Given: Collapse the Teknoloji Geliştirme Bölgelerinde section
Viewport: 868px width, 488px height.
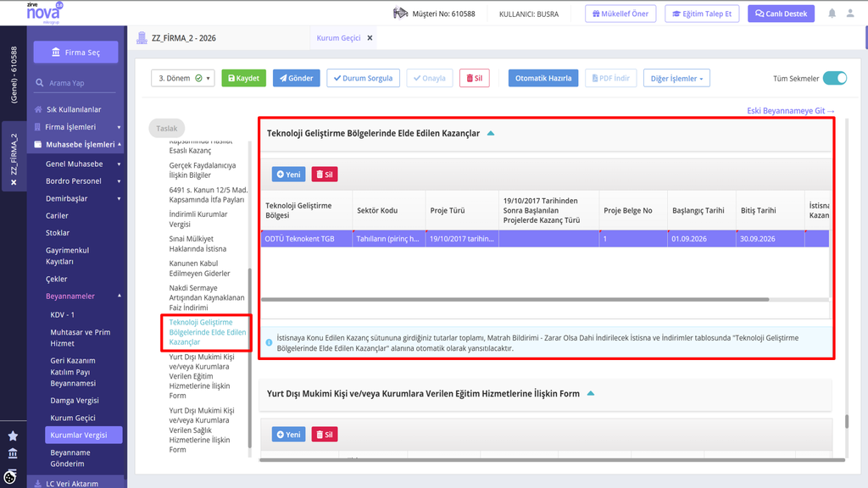Looking at the screenshot, I should [491, 133].
